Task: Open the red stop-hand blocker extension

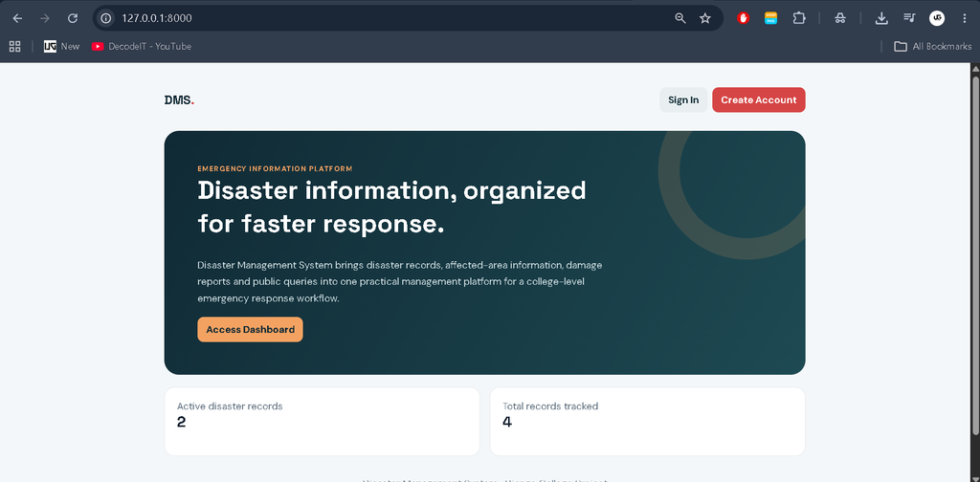Action: tap(743, 18)
